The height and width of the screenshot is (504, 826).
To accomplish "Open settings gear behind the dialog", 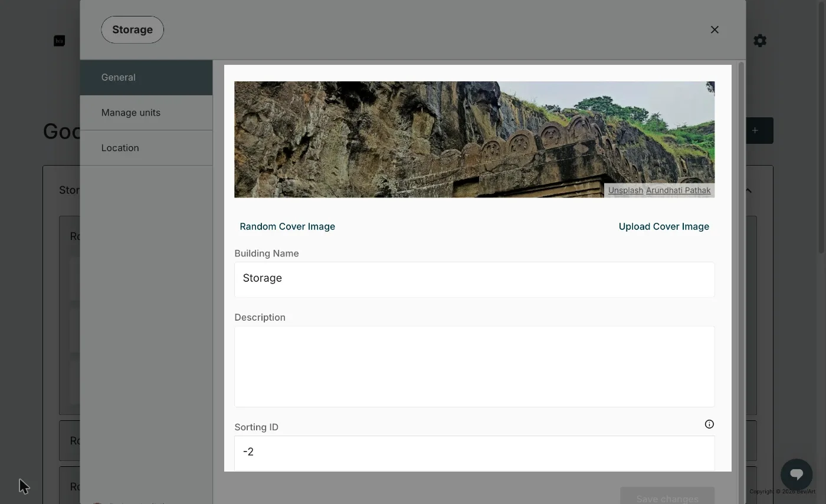I will click(760, 41).
